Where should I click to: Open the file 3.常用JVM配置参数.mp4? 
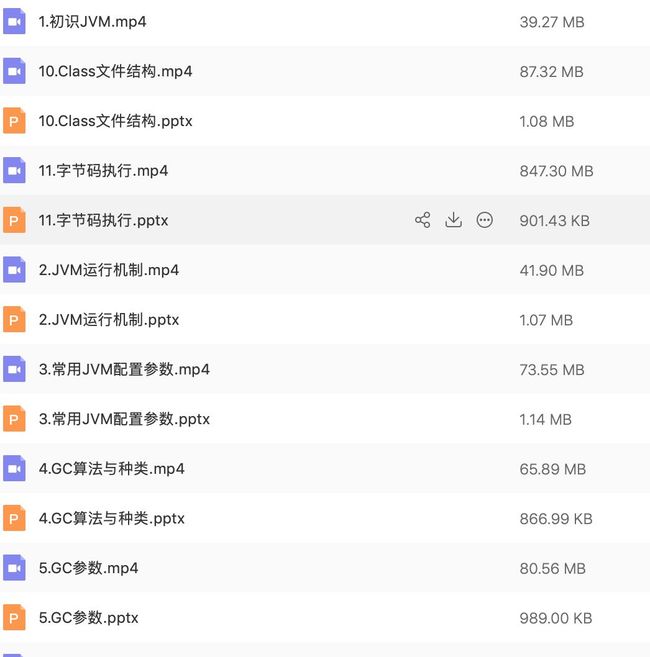[x=124, y=370]
